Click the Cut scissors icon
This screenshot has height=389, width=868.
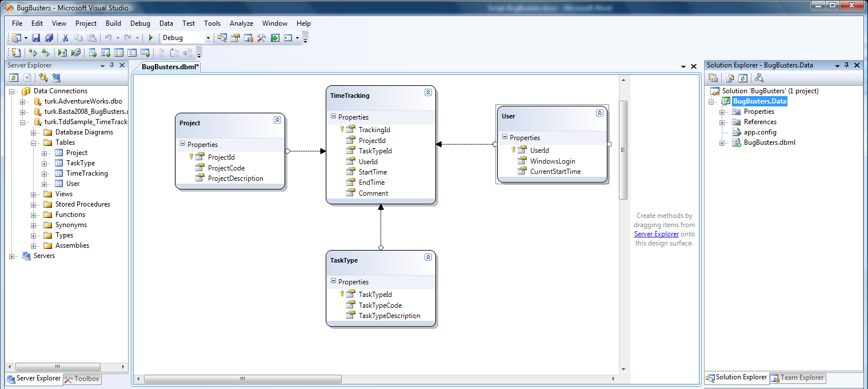point(65,38)
